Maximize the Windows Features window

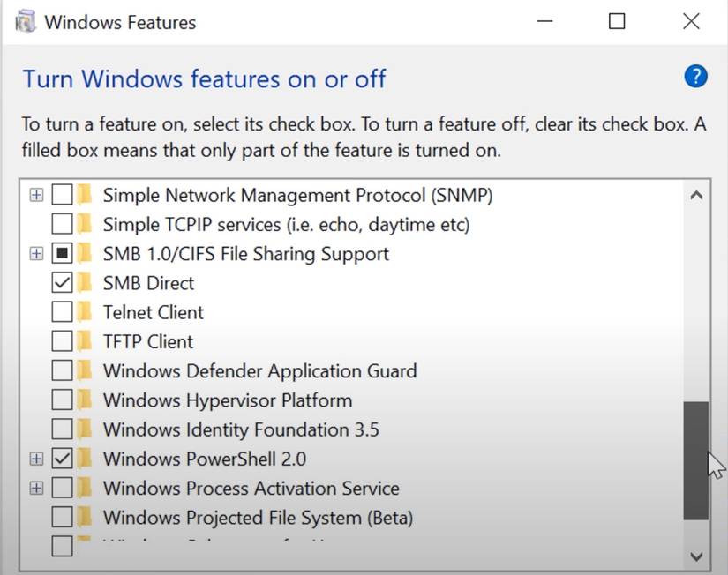click(x=617, y=22)
